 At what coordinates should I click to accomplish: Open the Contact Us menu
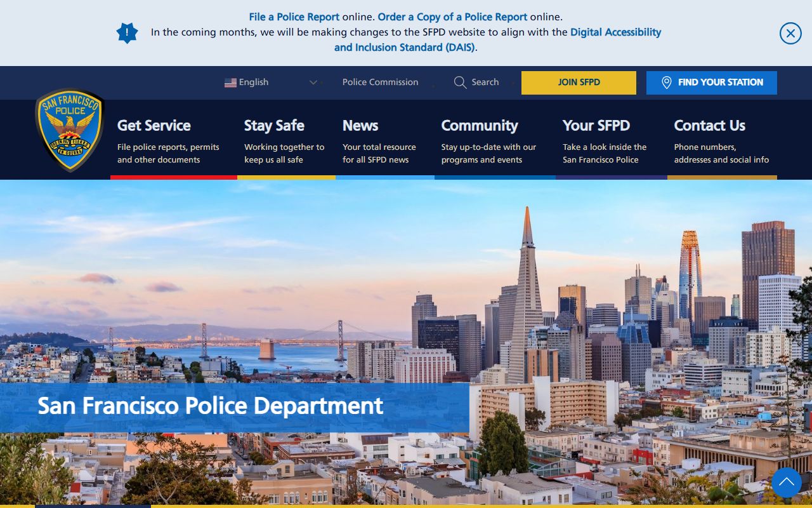tap(709, 126)
